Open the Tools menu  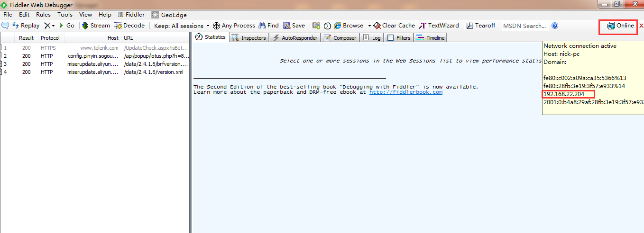[x=65, y=15]
